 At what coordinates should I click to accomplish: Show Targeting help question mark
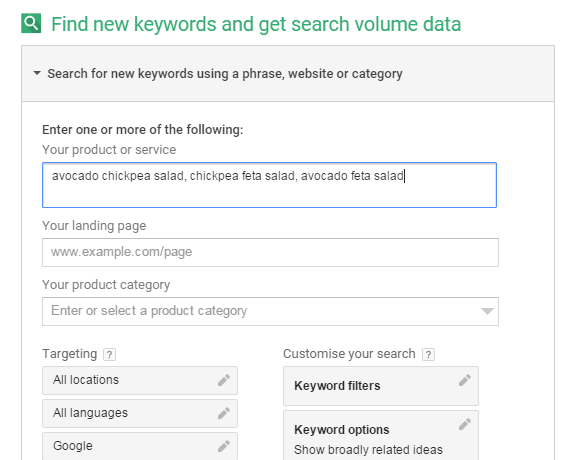(x=109, y=354)
